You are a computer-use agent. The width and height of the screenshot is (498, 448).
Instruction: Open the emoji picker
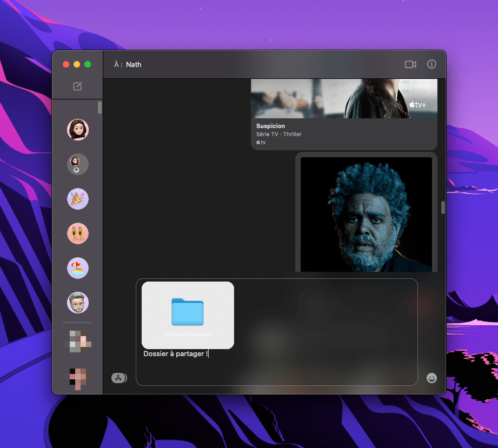coord(431,378)
